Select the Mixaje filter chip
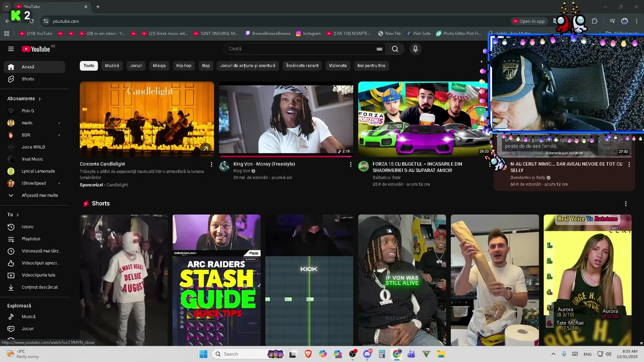Screen dimensions: 644x362 [x=159, y=65]
